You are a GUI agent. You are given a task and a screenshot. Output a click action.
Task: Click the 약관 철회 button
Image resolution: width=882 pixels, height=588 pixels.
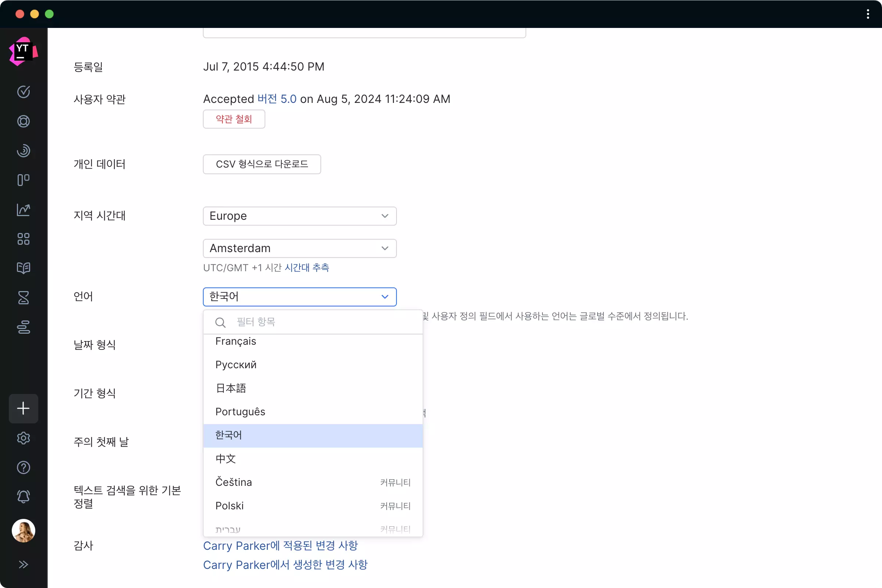pyautogui.click(x=234, y=119)
